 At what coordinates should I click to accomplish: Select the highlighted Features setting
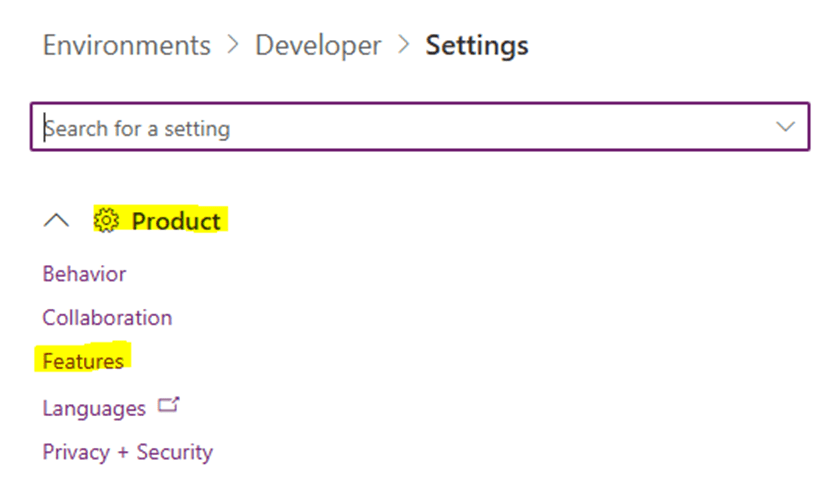pyautogui.click(x=83, y=361)
